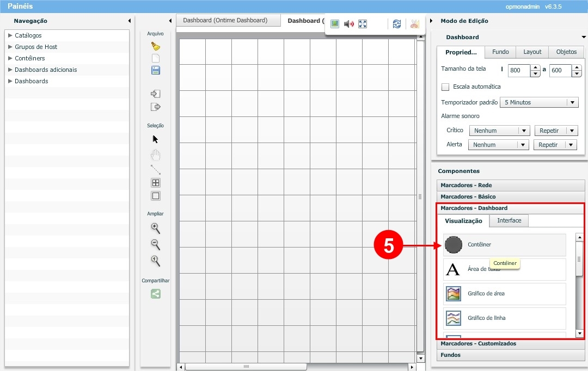Share the dashboard using the green share icon
Viewport: 588px width, 371px height.
(x=155, y=294)
